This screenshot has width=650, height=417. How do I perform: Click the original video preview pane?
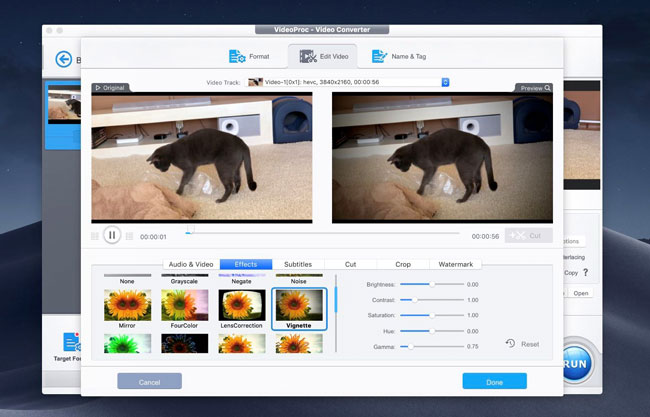click(202, 158)
